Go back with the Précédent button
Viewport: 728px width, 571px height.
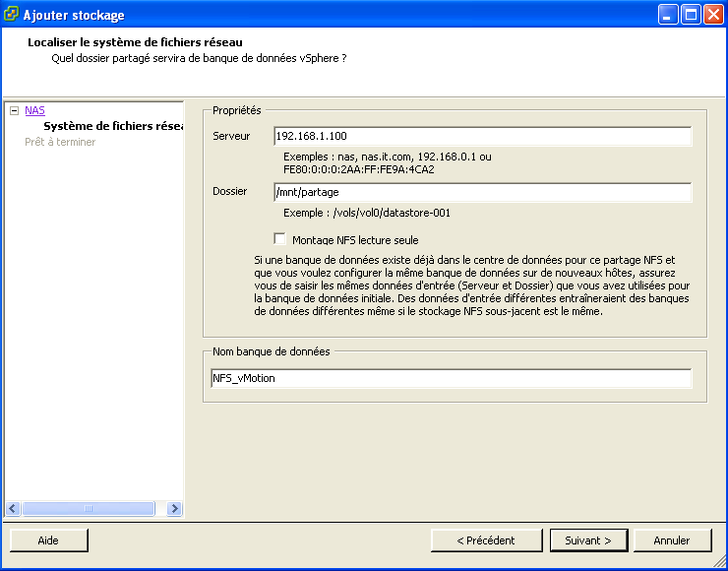[x=486, y=540]
